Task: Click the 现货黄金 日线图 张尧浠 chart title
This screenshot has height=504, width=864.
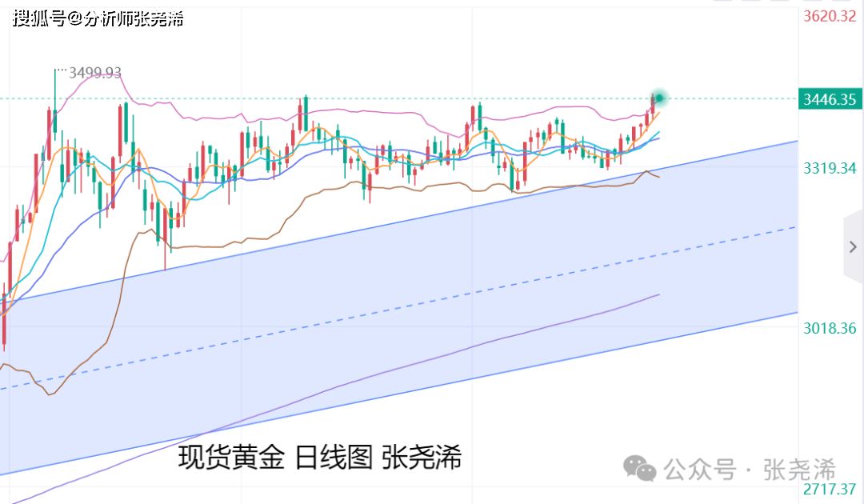Action: [319, 457]
